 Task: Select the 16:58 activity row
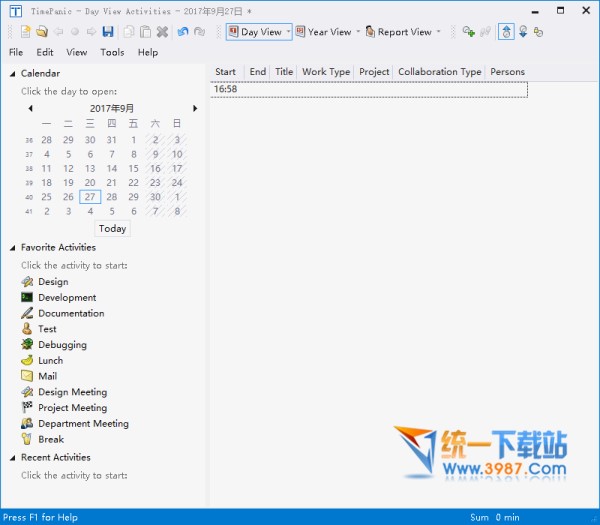point(369,90)
